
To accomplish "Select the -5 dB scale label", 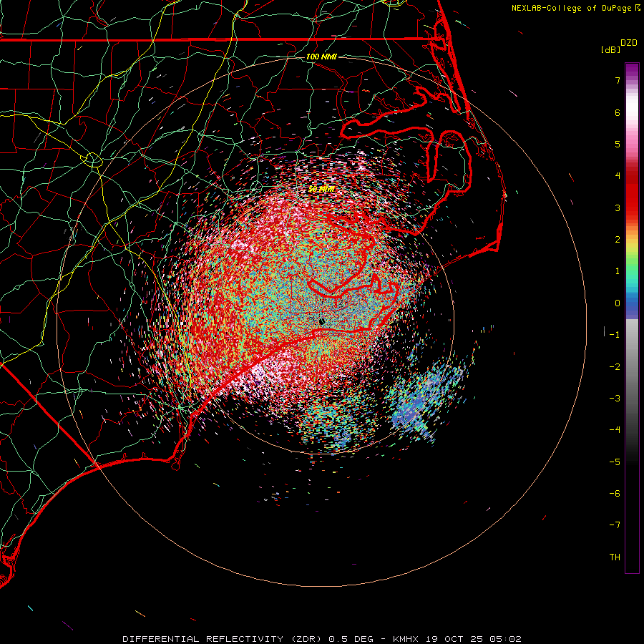I will pyautogui.click(x=615, y=462).
